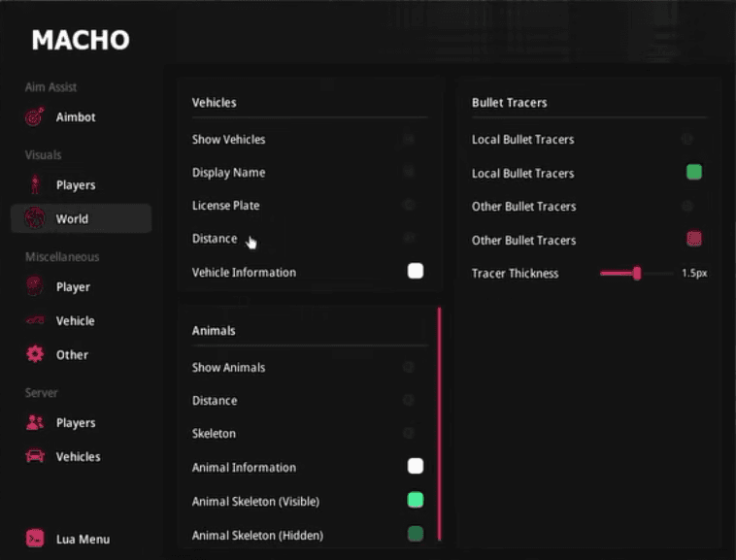Viewport: 736px width, 560px height.
Task: Open the Other settings page
Action: pyautogui.click(x=81, y=354)
